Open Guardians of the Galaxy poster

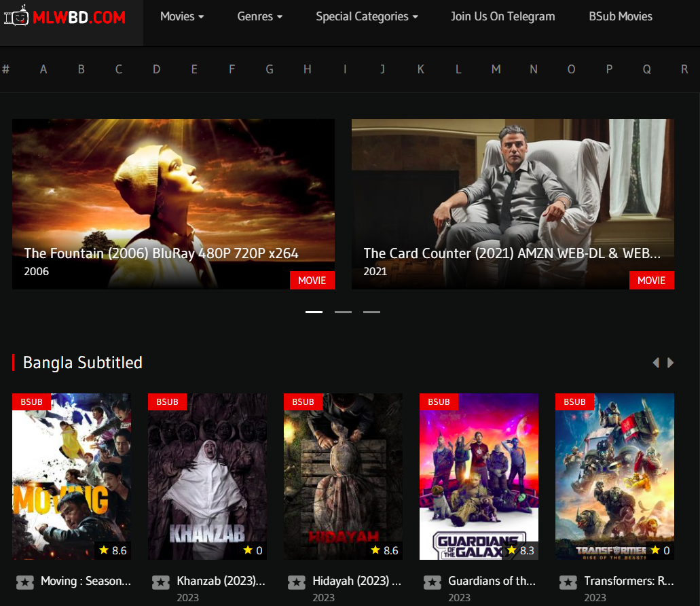(x=479, y=476)
